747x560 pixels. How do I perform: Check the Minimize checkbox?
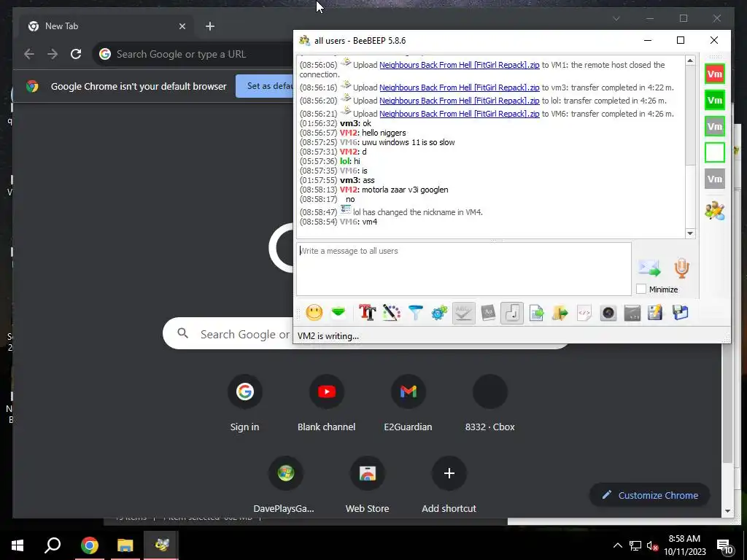(641, 289)
